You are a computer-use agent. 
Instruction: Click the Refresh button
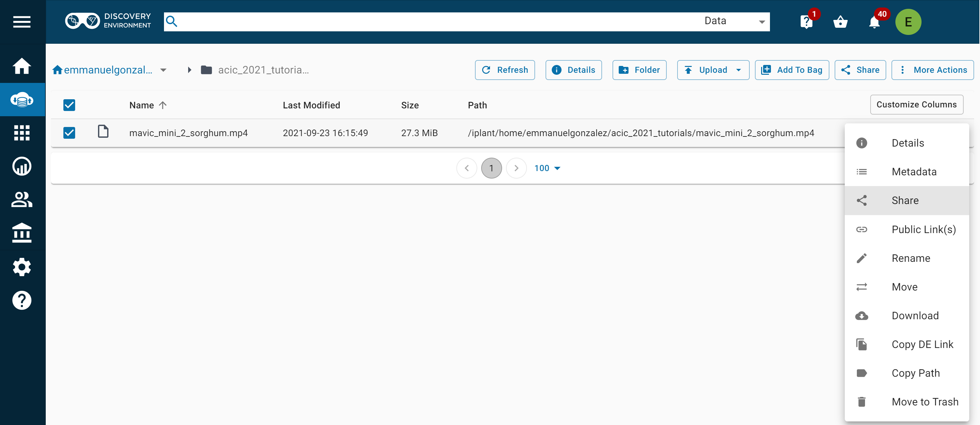(x=504, y=70)
